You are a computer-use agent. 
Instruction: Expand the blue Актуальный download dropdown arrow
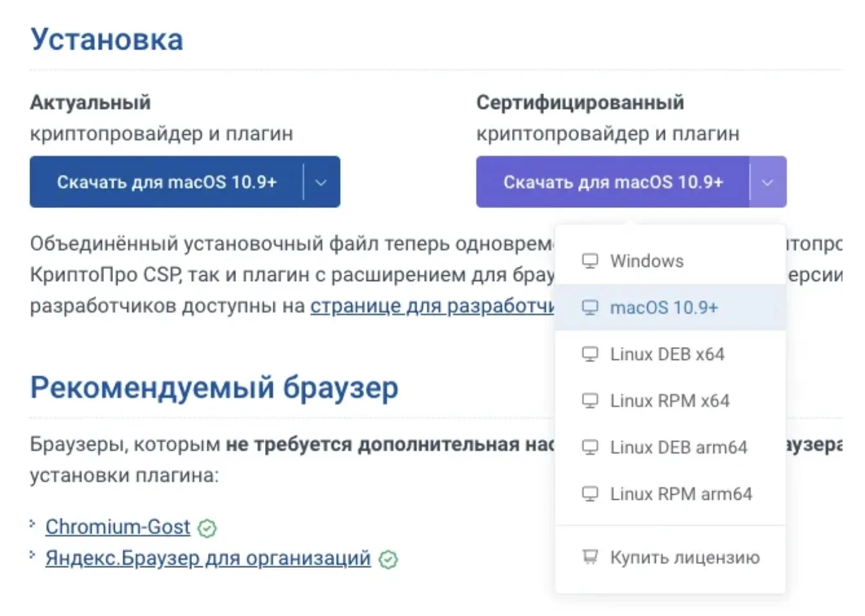pos(321,182)
